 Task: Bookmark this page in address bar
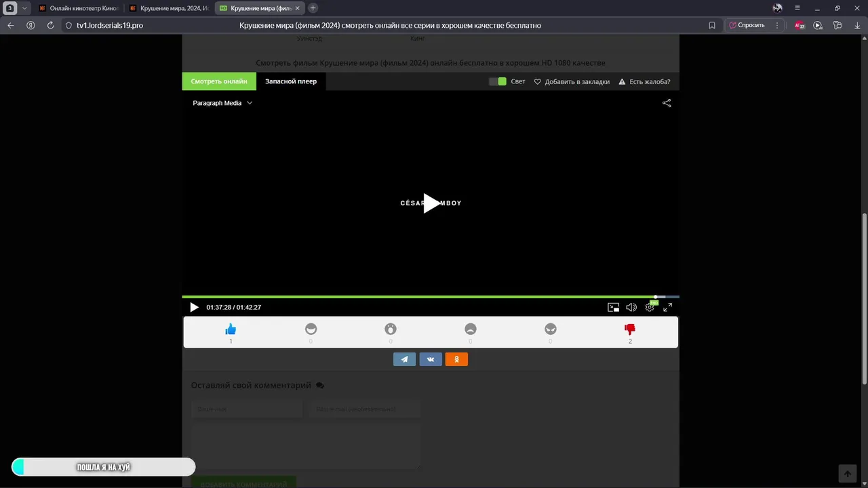coord(712,25)
